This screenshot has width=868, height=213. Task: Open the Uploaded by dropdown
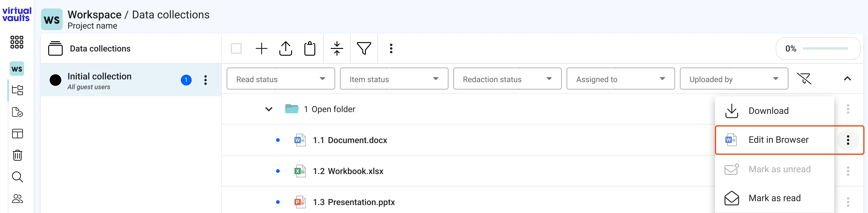[x=734, y=79]
